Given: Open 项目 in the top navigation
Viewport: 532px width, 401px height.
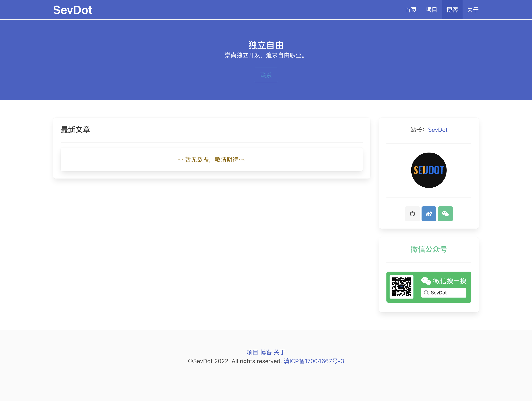Looking at the screenshot, I should tap(431, 10).
